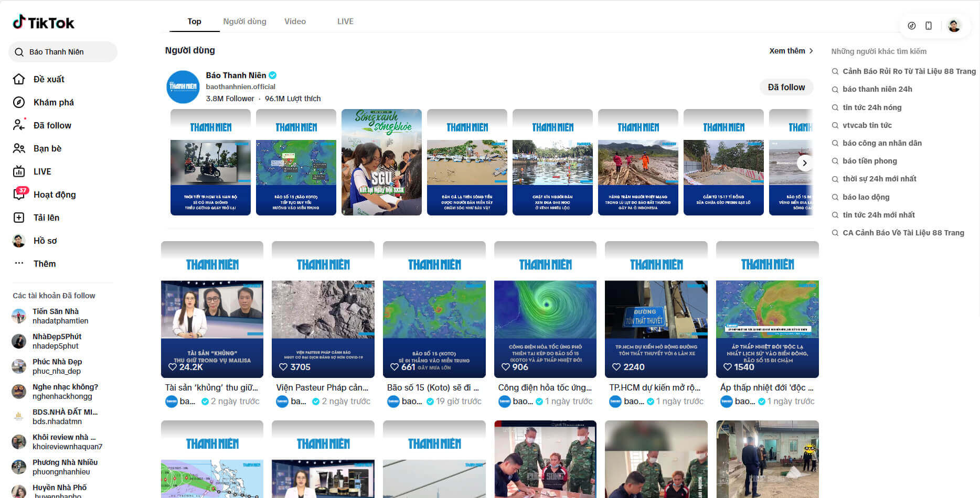This screenshot has width=980, height=498.
Task: Go to Đề xuất home icon
Action: coord(19,79)
